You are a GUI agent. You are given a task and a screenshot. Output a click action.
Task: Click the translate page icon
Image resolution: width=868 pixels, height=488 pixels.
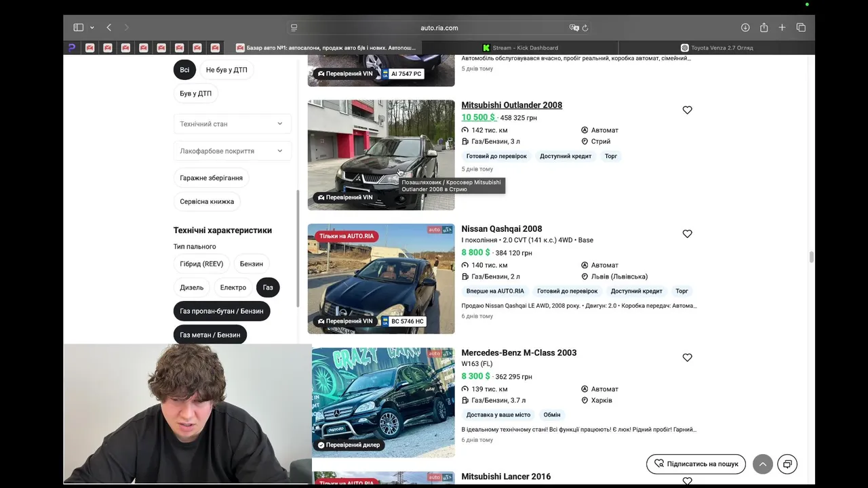tap(574, 28)
